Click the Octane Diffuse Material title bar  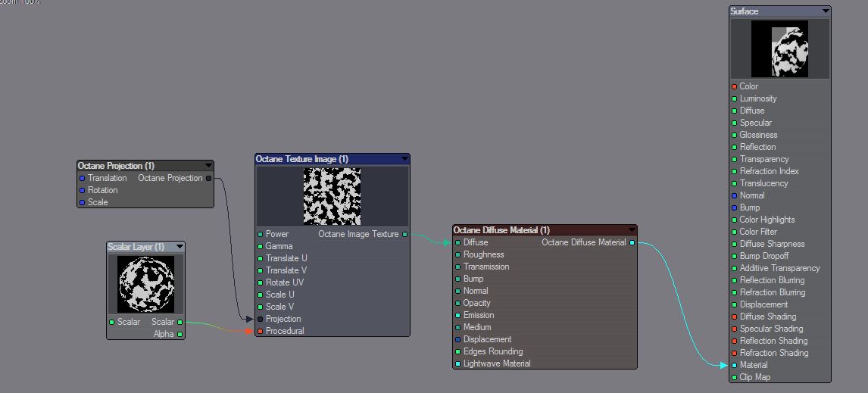pyautogui.click(x=545, y=229)
